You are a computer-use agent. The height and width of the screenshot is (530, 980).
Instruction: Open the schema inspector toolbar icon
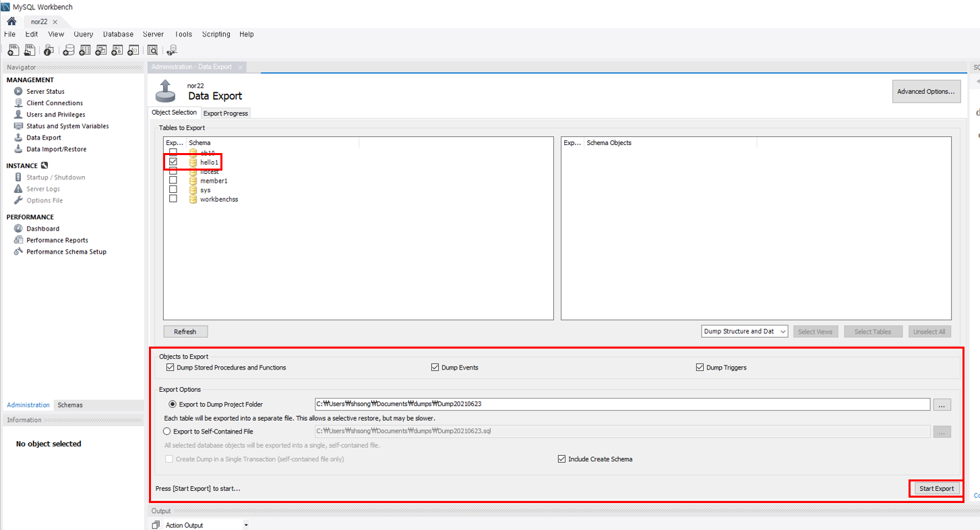49,50
